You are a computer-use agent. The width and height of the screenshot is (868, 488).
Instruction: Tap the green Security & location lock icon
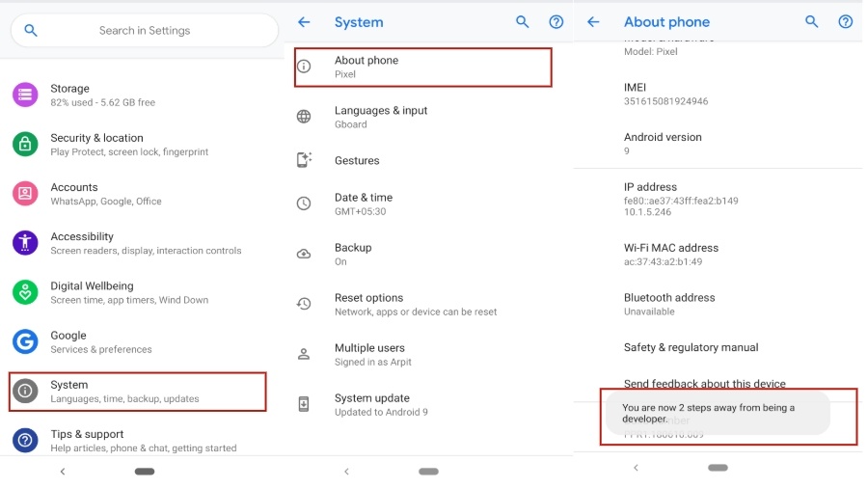click(x=25, y=144)
